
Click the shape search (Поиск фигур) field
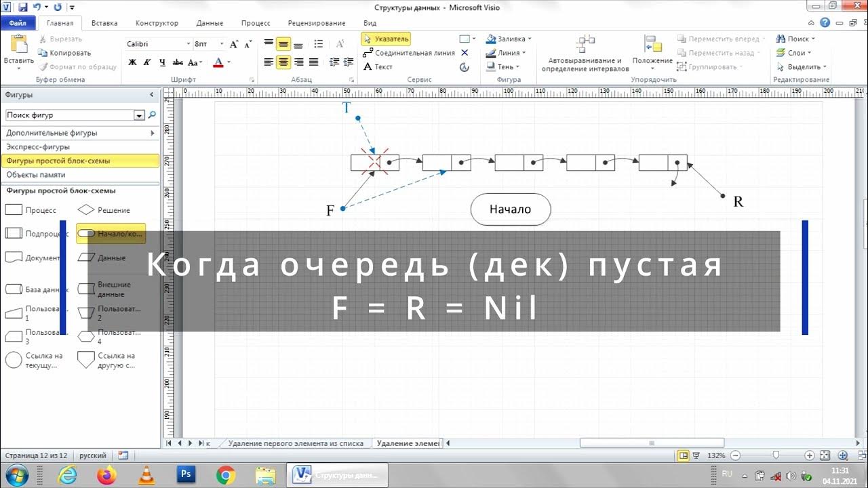[71, 115]
